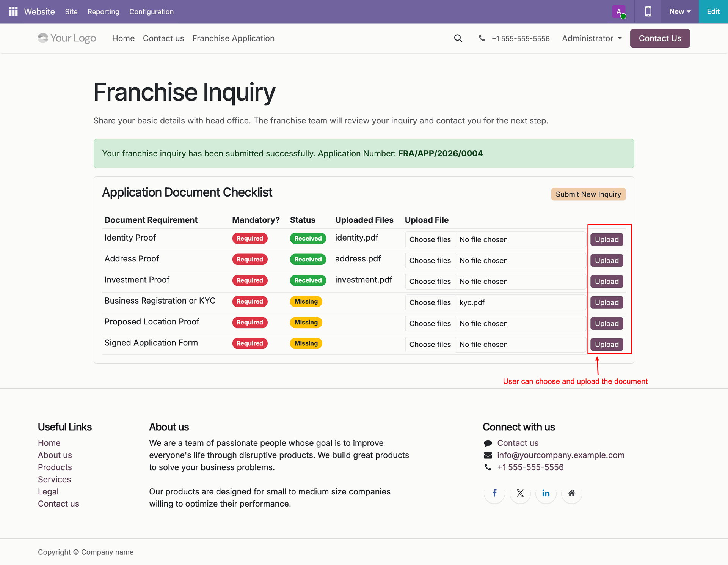This screenshot has height=565, width=728.
Task: Upload file for Investment Proof
Action: click(607, 282)
